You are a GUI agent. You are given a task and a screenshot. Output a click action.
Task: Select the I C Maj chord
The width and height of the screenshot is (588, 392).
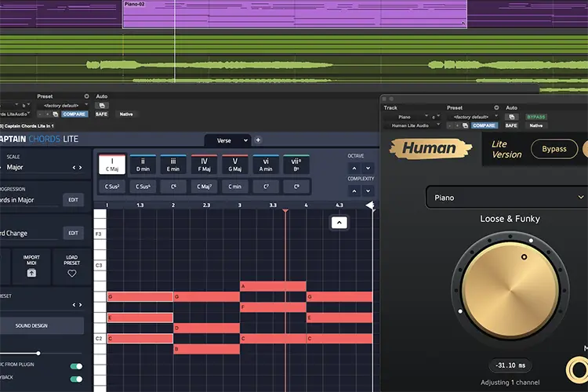(112, 165)
